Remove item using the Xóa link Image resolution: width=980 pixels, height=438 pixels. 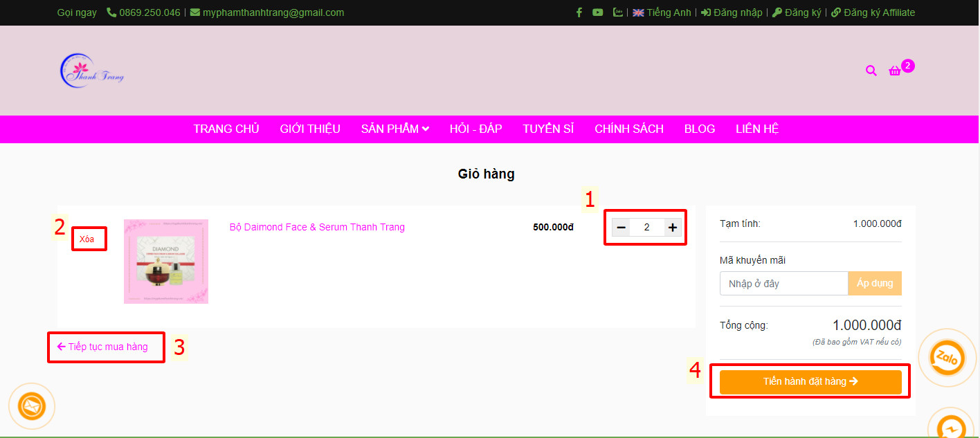coord(87,239)
